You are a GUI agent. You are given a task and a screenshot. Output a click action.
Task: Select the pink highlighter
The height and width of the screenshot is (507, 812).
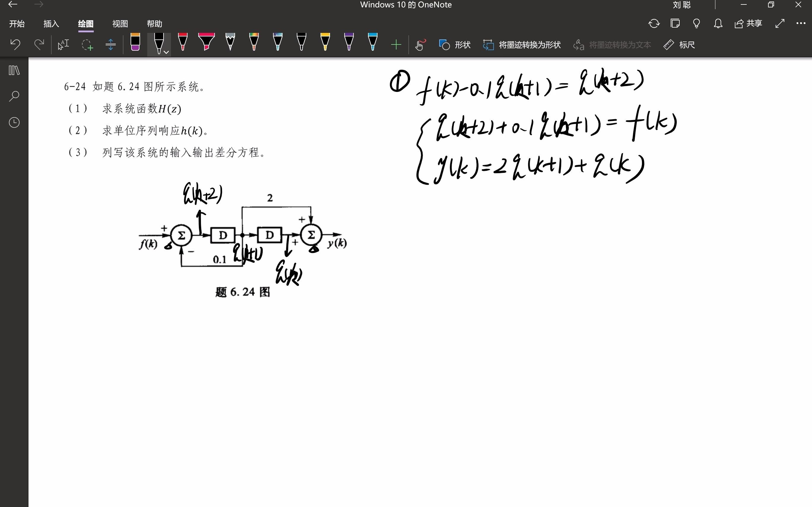(x=207, y=44)
